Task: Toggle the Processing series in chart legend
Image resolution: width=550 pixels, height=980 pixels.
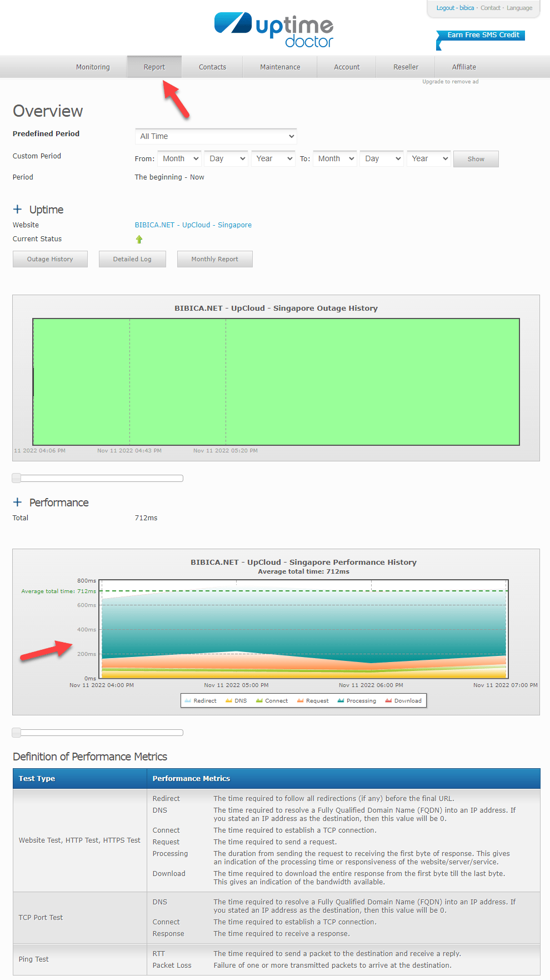Action: tap(357, 700)
